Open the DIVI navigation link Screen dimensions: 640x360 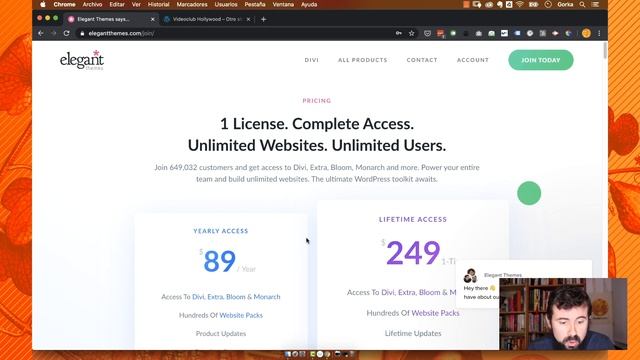coord(311,60)
